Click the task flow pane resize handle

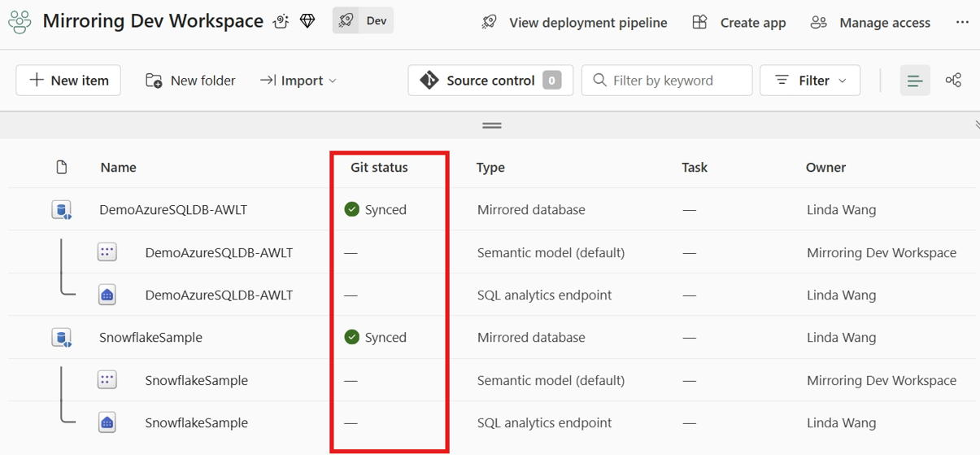[491, 125]
